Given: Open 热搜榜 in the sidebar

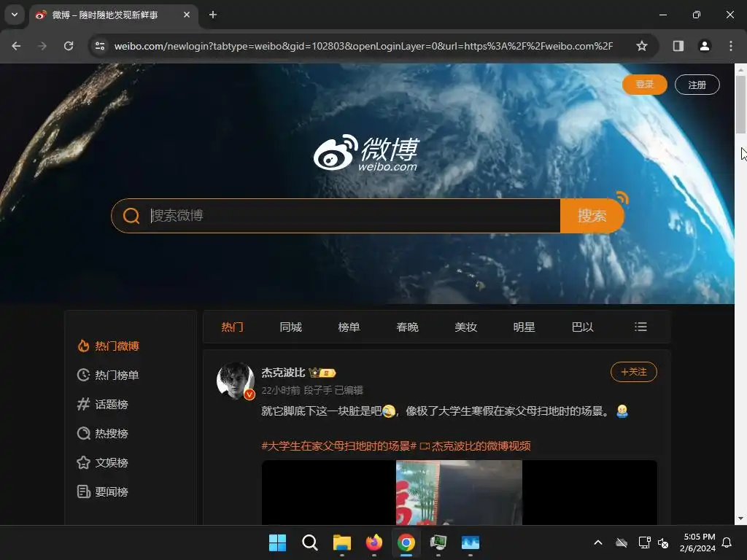Looking at the screenshot, I should [102, 433].
